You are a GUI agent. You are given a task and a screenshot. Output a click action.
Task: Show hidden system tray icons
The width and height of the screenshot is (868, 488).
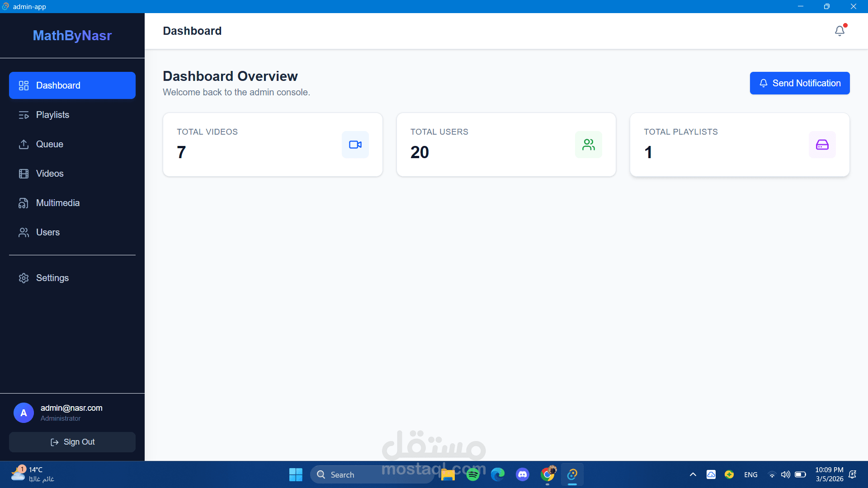pos(693,474)
